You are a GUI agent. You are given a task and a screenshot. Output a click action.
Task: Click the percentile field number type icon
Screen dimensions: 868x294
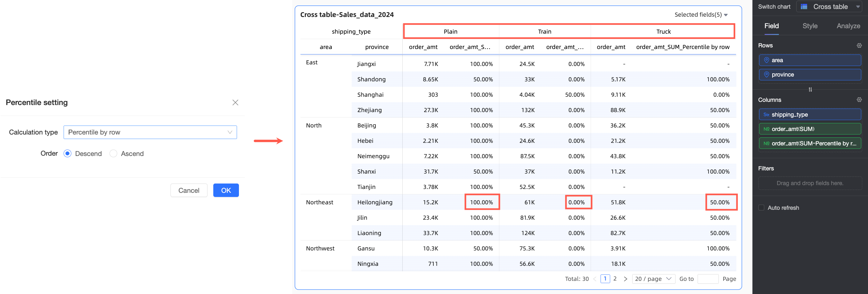point(766,143)
